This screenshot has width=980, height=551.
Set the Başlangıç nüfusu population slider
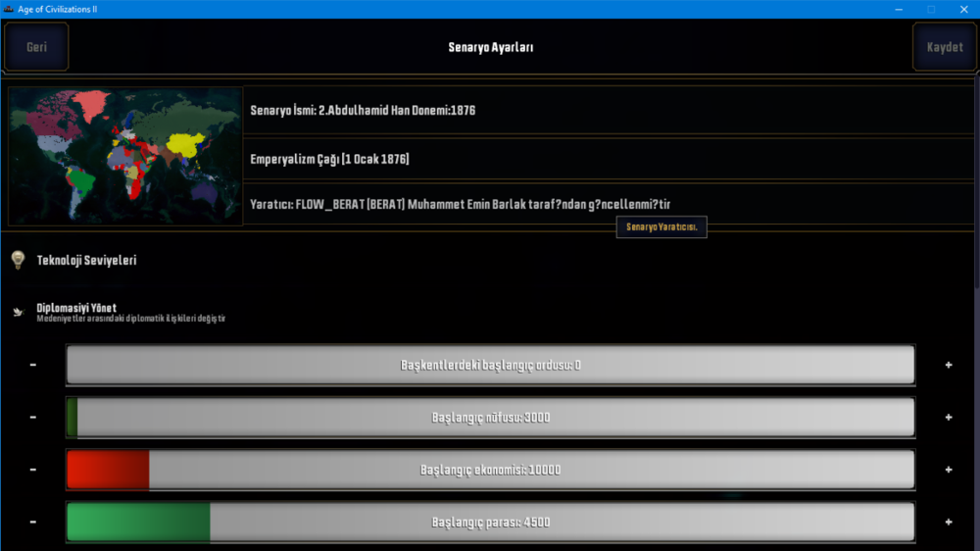491,417
